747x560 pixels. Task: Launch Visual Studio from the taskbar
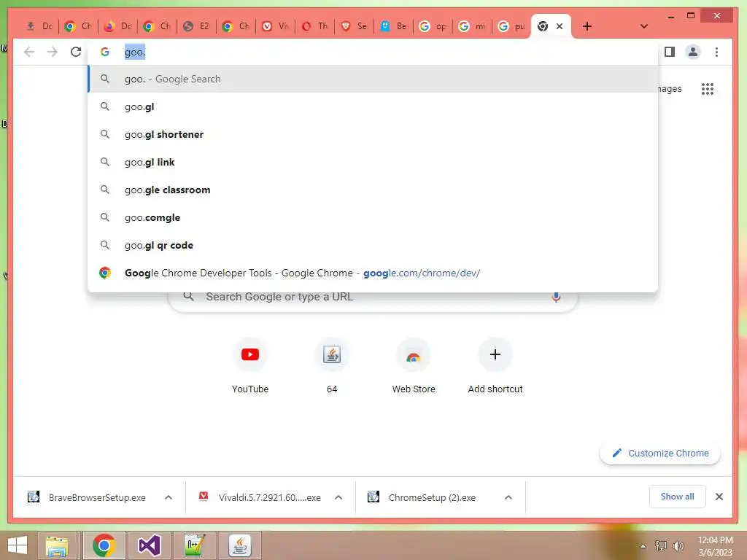coord(149,545)
